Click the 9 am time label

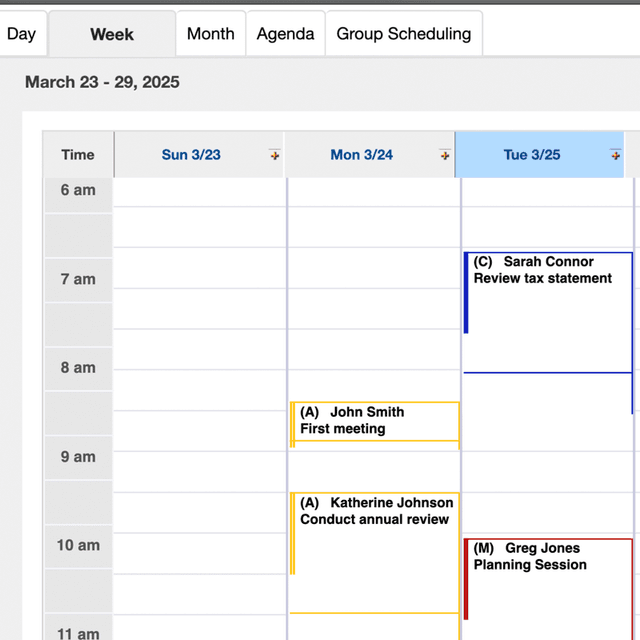click(x=78, y=457)
